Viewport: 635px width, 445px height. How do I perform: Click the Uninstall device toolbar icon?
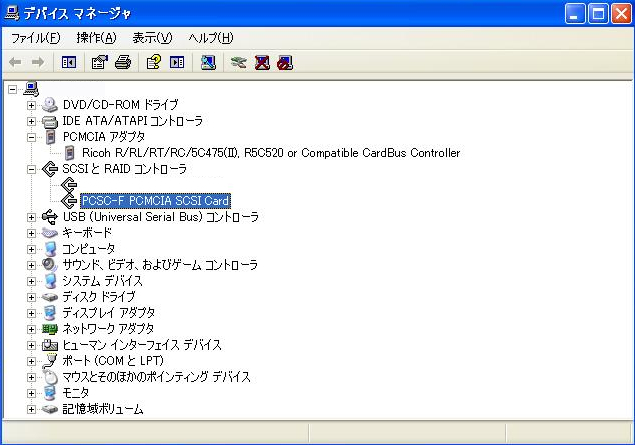262,62
